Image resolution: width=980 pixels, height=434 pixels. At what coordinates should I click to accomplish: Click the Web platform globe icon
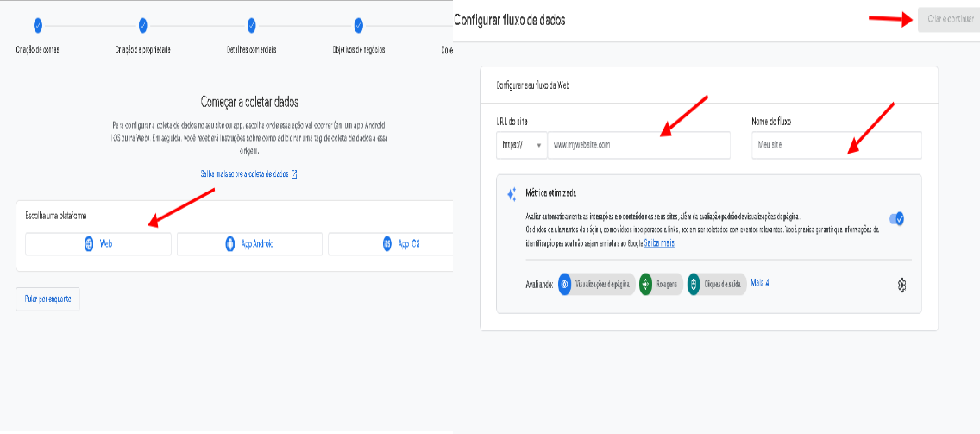pyautogui.click(x=89, y=244)
